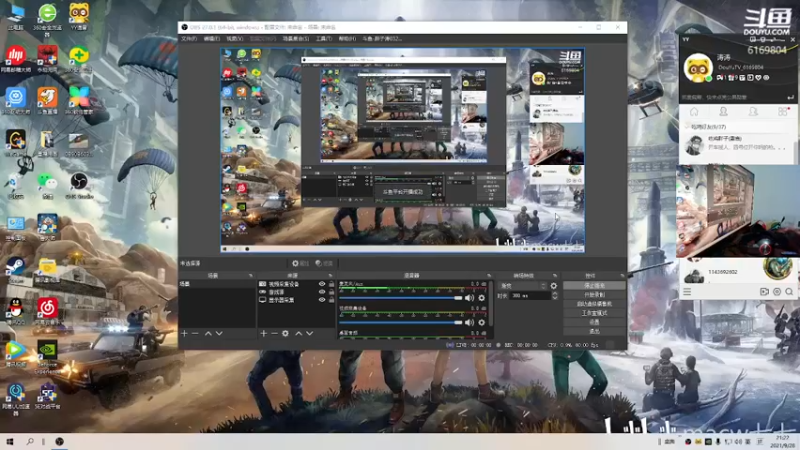Open the Steam desktop shortcut
Image resolution: width=800 pixels, height=450 pixels.
(16, 269)
